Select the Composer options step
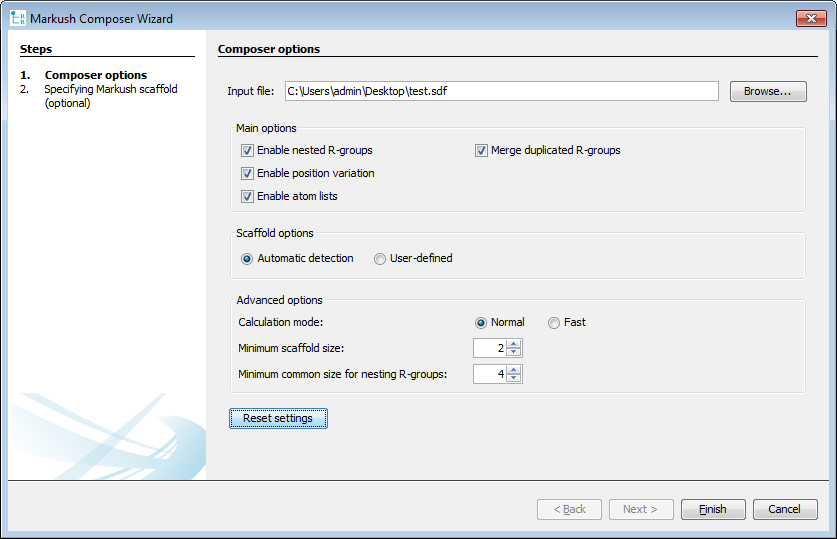The image size is (837, 539). (96, 75)
